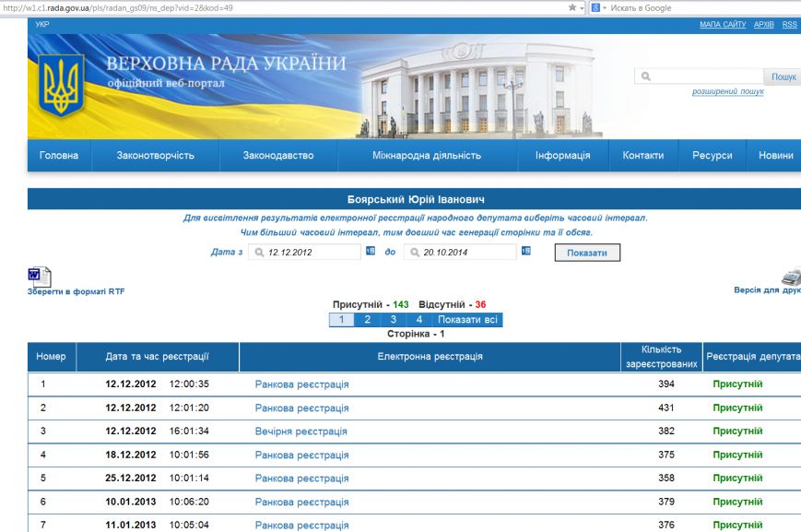Viewport: 801px width, 532px height.
Task: Click 'Показати всі' pagination button
Action: pos(467,320)
